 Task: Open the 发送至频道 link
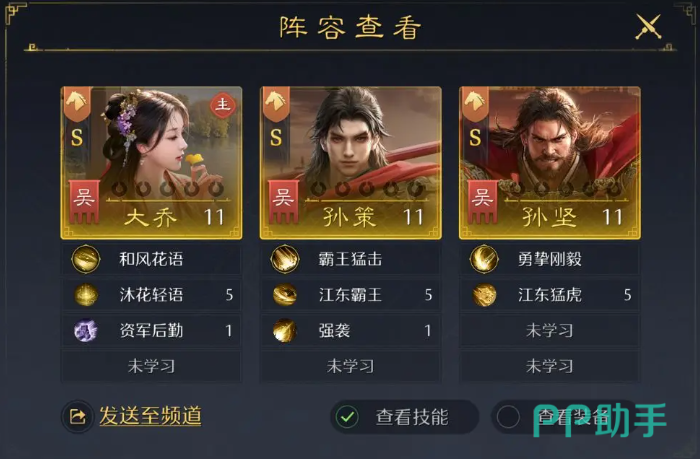[150, 416]
